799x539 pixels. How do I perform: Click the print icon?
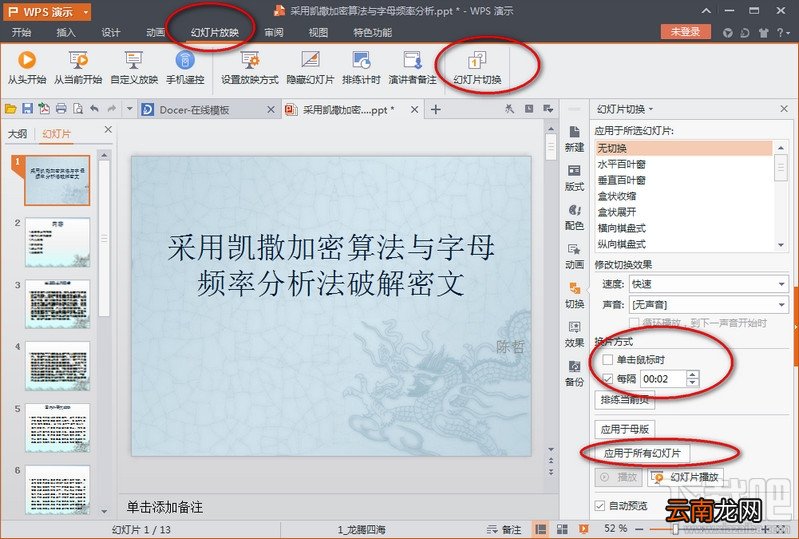coord(61,109)
